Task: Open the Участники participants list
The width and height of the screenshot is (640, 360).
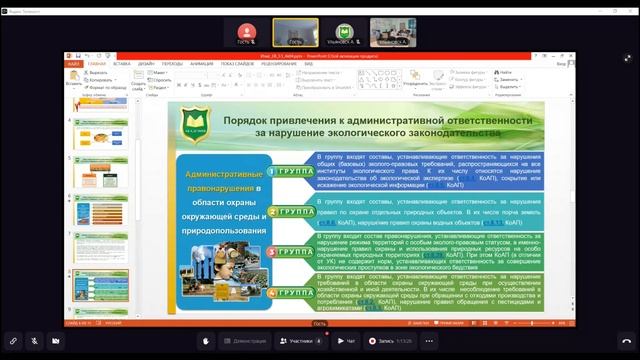Action: click(301, 341)
